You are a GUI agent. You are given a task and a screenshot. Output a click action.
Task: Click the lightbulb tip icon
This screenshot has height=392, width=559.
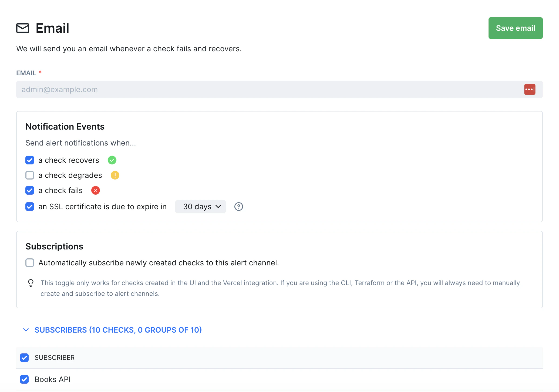[31, 283]
